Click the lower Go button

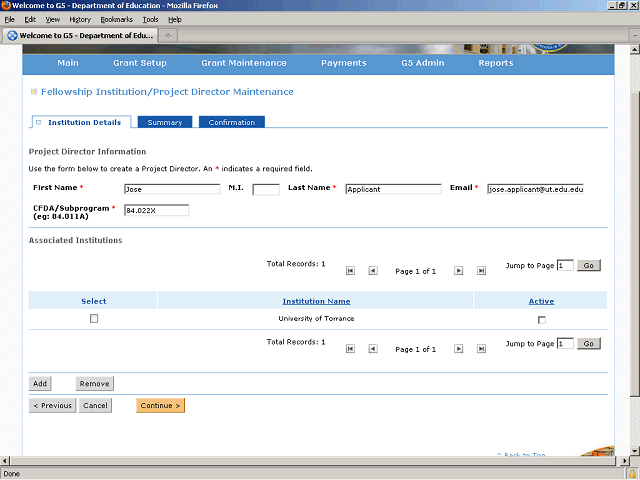(x=589, y=343)
